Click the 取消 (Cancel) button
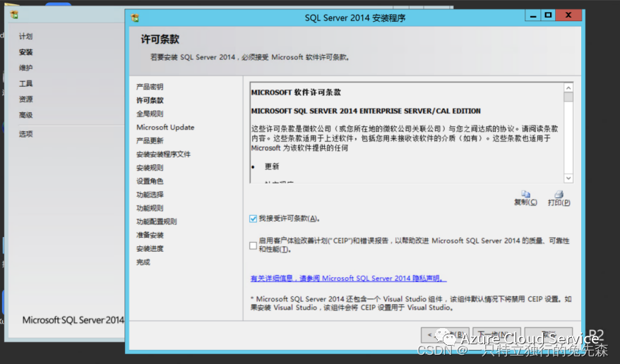This screenshot has width=620, height=364. (549, 335)
